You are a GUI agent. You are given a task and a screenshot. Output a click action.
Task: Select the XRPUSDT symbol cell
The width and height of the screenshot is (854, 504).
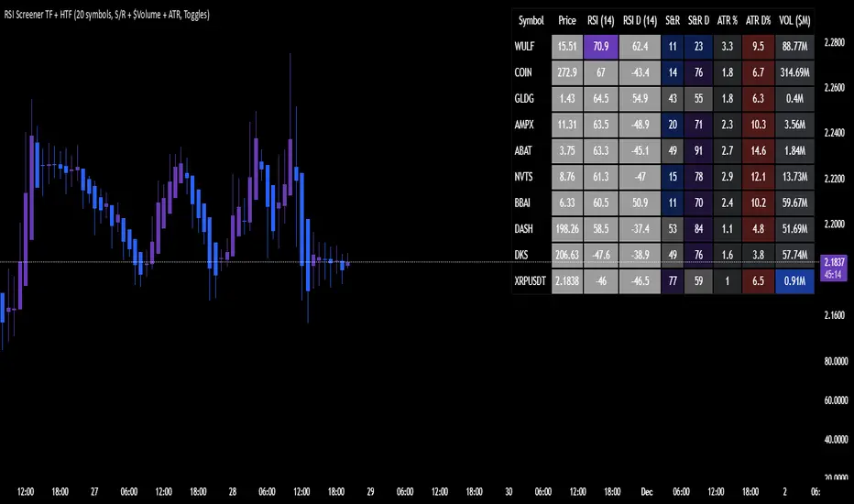coord(531,281)
